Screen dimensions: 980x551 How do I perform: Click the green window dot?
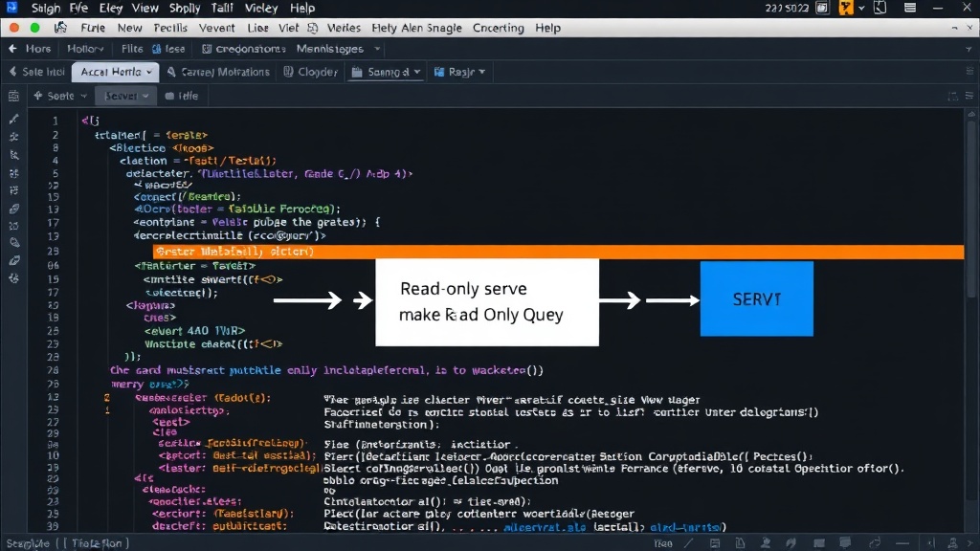click(35, 28)
